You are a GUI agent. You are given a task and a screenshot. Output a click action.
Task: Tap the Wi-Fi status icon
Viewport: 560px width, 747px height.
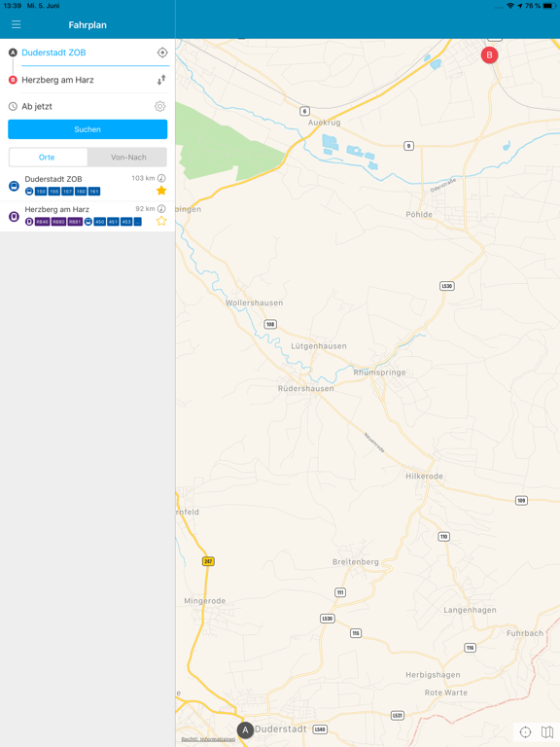pyautogui.click(x=510, y=6)
